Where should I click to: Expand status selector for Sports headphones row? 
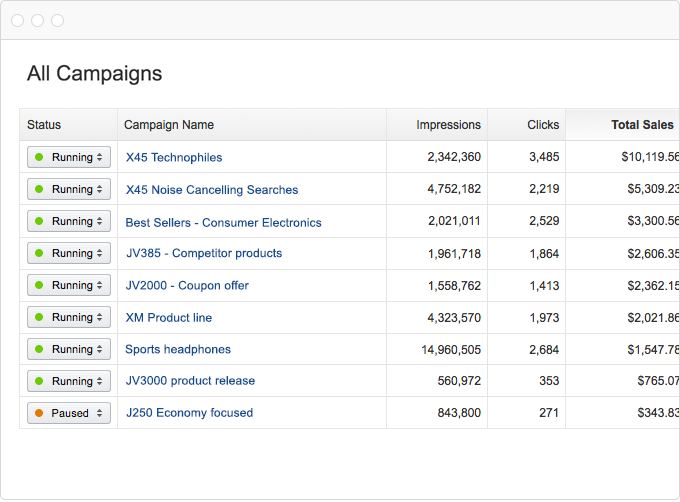tap(68, 349)
